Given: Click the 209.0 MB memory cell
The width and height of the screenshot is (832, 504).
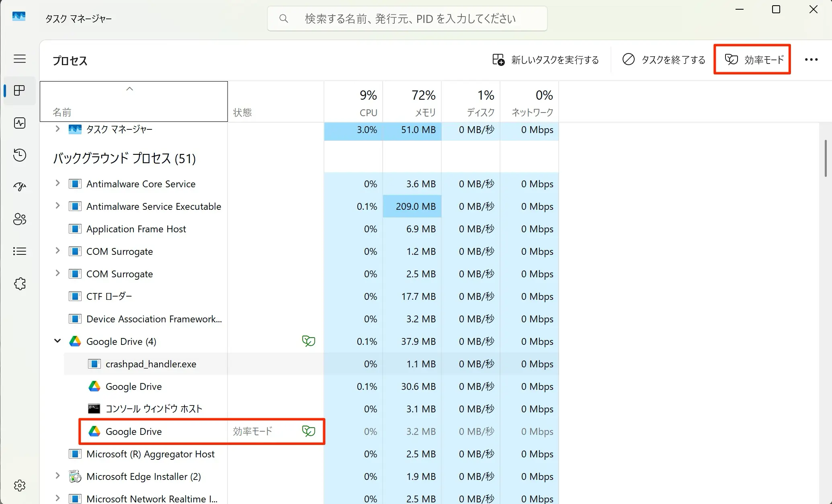Looking at the screenshot, I should point(412,206).
